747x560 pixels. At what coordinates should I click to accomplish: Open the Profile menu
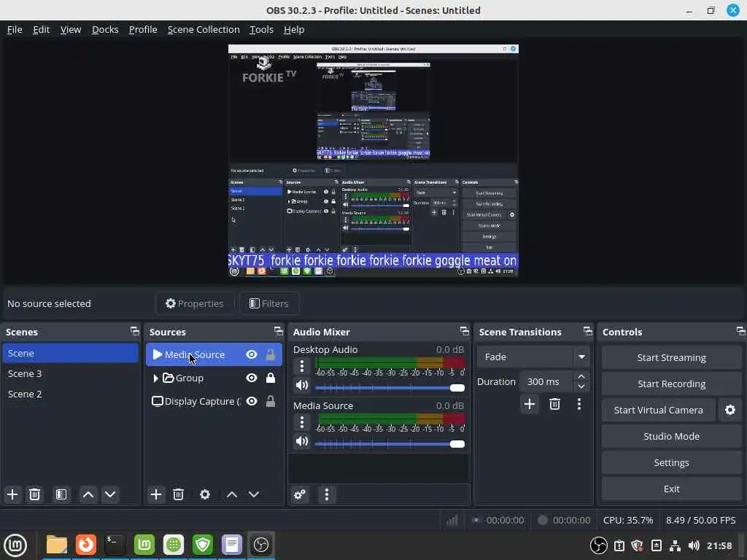143,29
